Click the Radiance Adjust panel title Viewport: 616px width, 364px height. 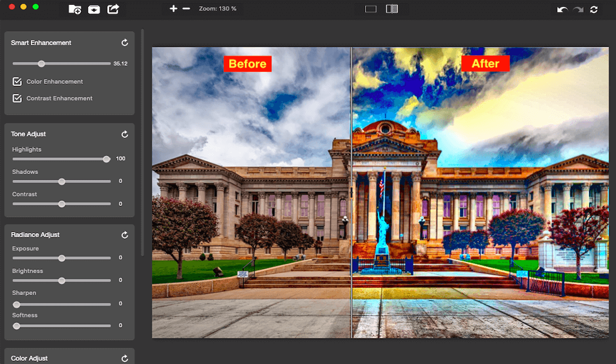pos(35,234)
